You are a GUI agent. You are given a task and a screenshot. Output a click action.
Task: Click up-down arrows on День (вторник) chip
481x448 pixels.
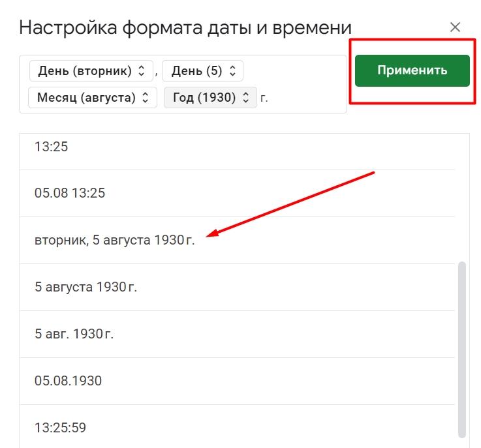tap(142, 70)
